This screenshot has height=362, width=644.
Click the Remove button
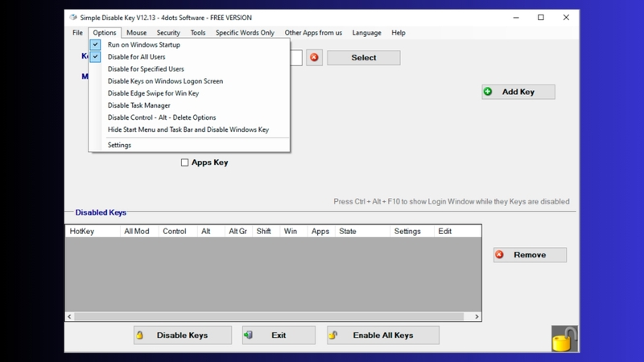point(530,255)
